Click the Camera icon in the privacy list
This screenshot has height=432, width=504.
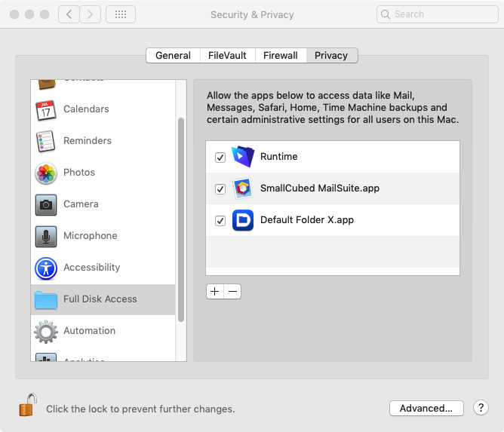click(x=46, y=204)
